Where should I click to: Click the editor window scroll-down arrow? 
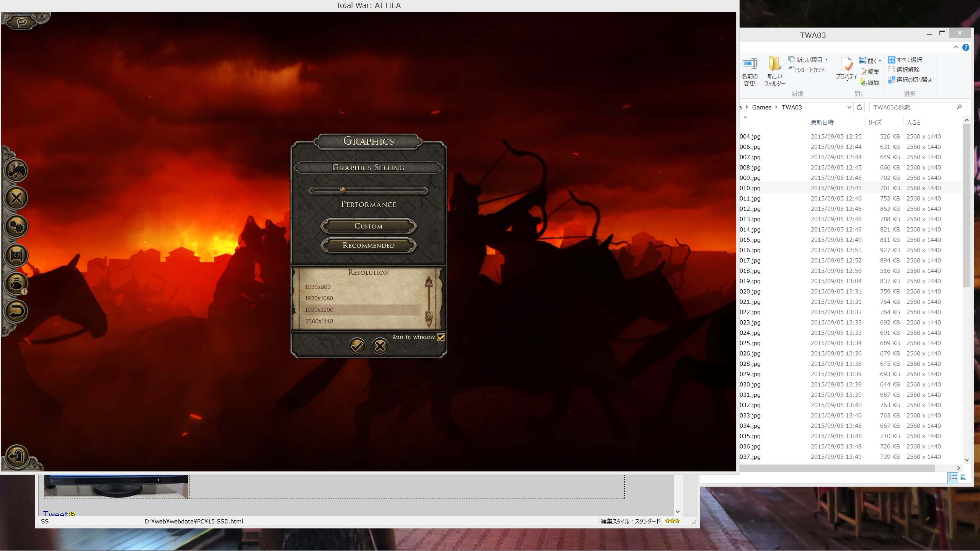tap(678, 512)
